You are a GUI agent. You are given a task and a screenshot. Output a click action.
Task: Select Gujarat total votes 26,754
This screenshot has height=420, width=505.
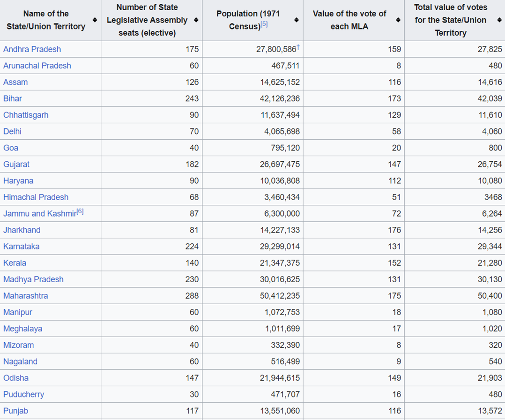[490, 165]
